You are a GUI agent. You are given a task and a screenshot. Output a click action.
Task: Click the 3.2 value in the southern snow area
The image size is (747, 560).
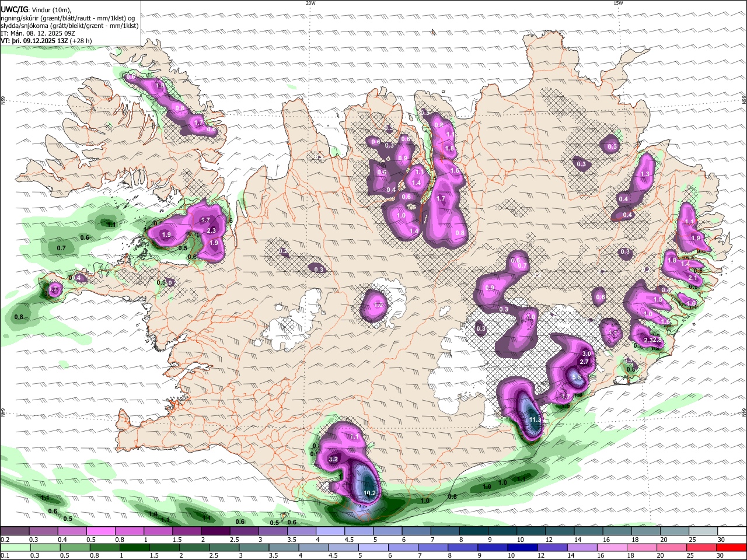point(334,459)
